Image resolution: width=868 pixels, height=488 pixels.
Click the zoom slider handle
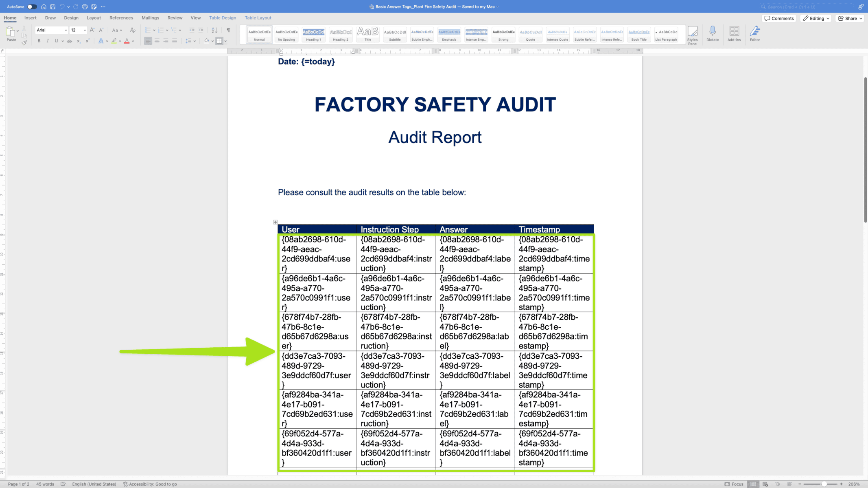pos(824,484)
